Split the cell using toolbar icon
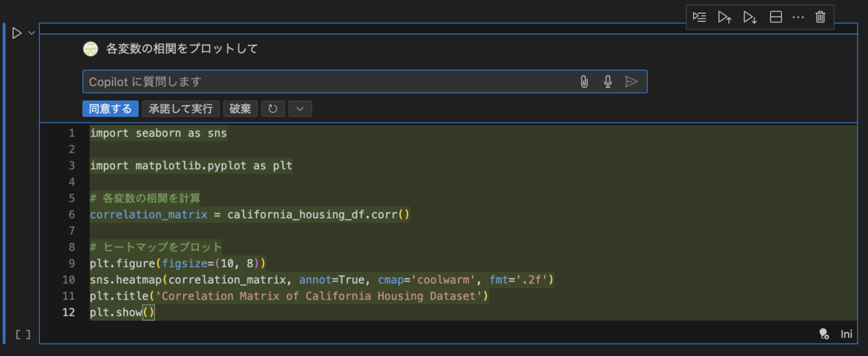This screenshot has height=356, width=868. pyautogui.click(x=775, y=17)
